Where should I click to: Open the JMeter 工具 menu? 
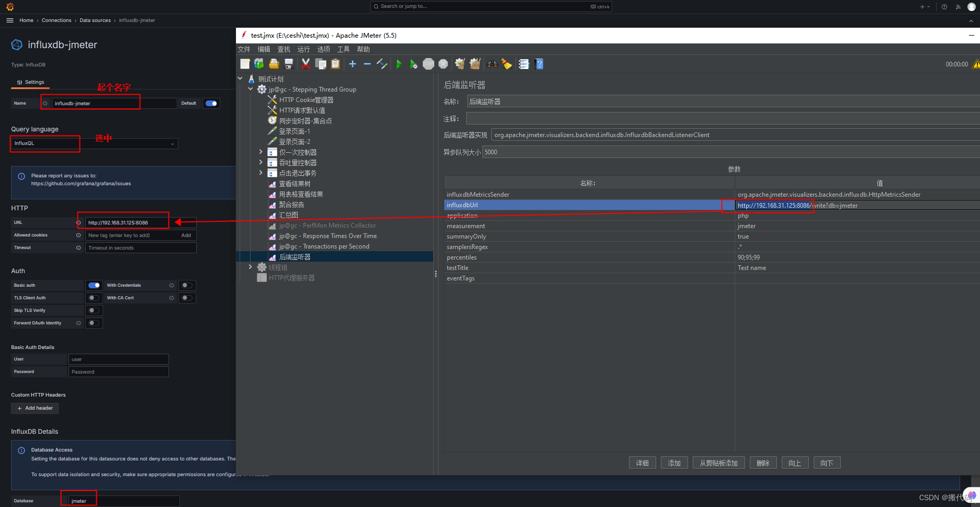[x=343, y=49]
